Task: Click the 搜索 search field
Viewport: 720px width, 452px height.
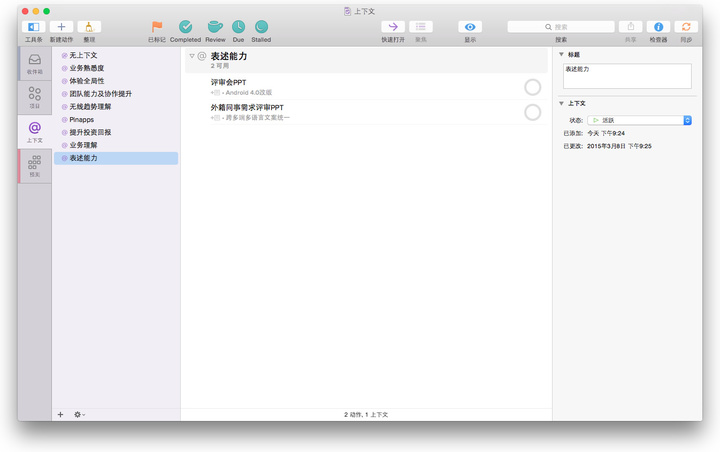Action: click(561, 27)
